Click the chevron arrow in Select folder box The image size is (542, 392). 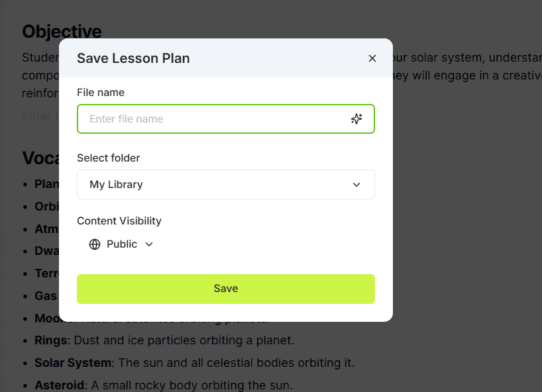pos(356,185)
